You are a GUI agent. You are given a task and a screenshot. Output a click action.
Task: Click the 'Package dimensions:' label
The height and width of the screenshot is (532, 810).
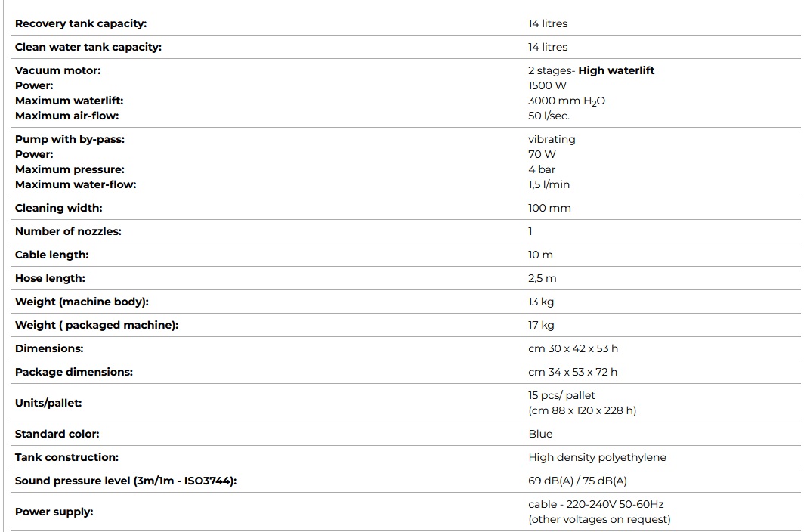click(x=73, y=372)
